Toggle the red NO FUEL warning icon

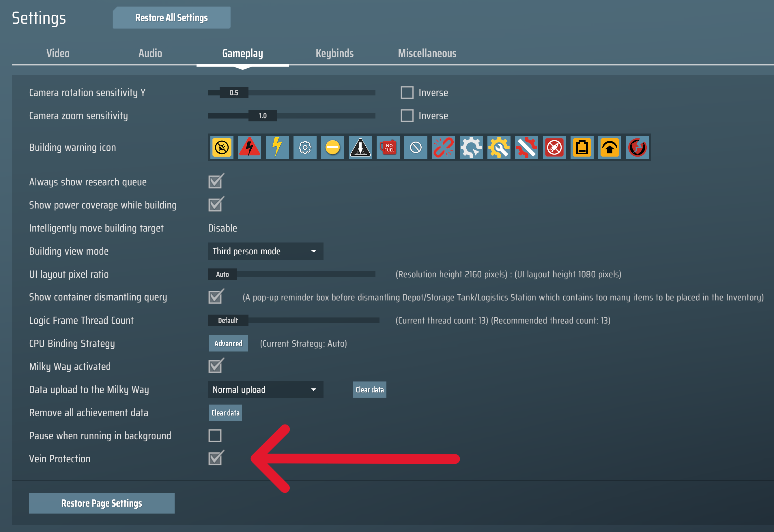point(388,147)
